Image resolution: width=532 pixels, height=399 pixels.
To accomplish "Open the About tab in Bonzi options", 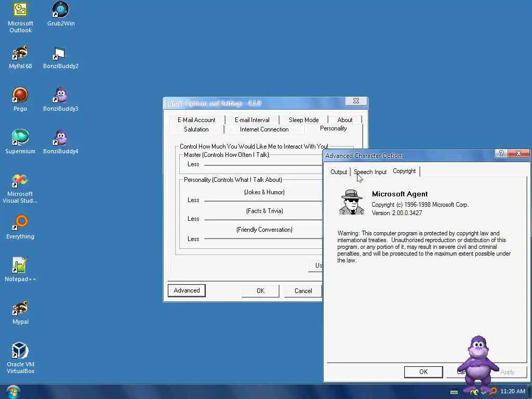I will 345,120.
